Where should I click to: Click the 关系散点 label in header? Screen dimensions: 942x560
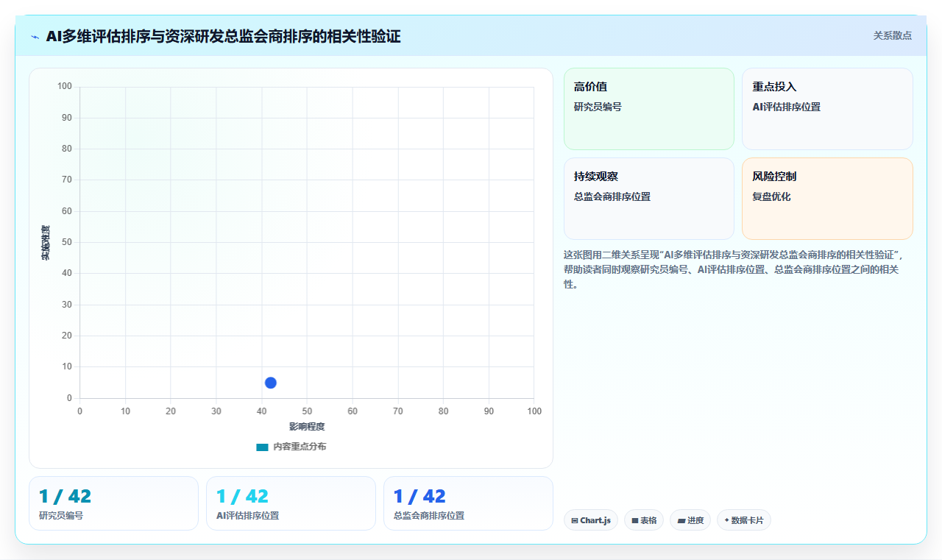892,35
